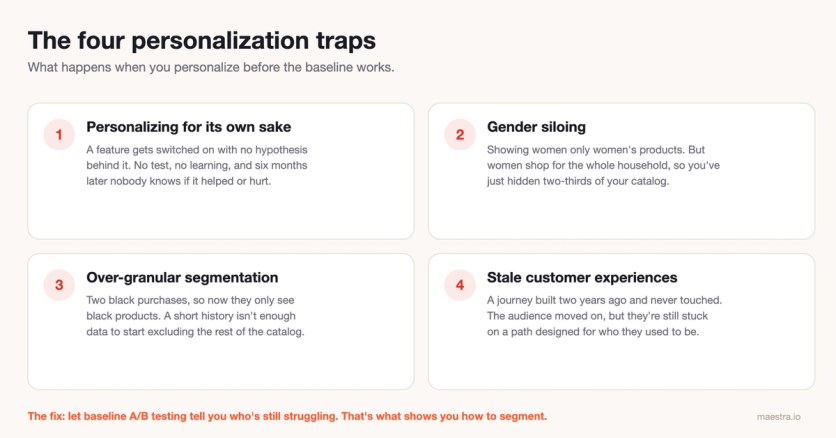Click the red 'The fix' footer sentence
Viewport: 836px width, 438px height.
tap(287, 416)
